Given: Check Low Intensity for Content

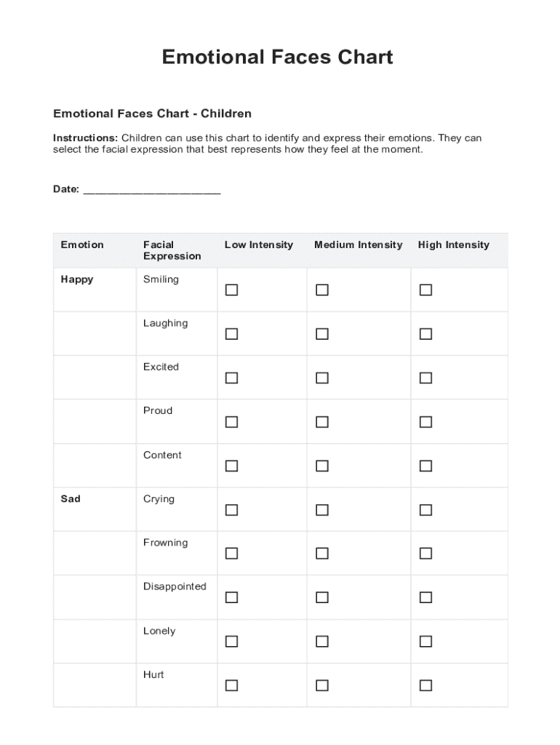Looking at the screenshot, I should point(231,466).
